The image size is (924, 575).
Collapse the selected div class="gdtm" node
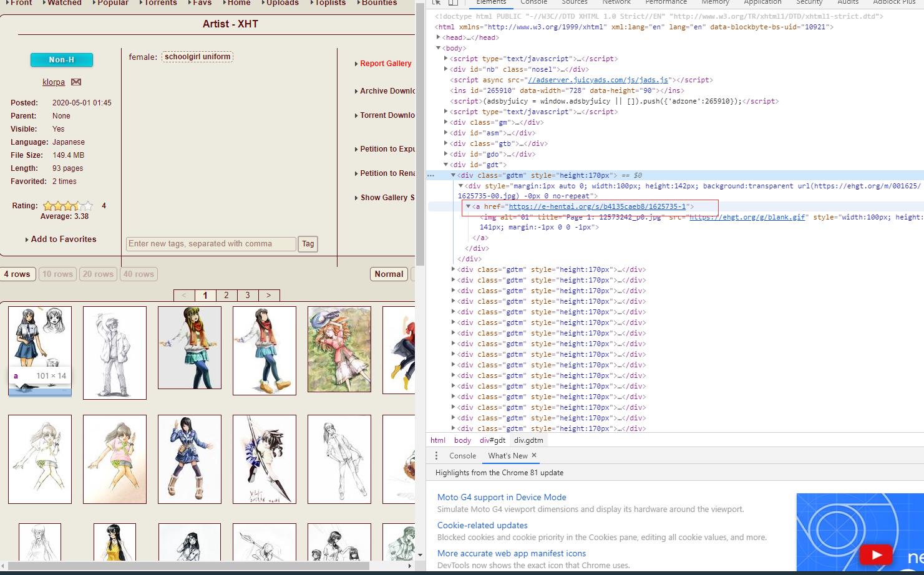(454, 175)
